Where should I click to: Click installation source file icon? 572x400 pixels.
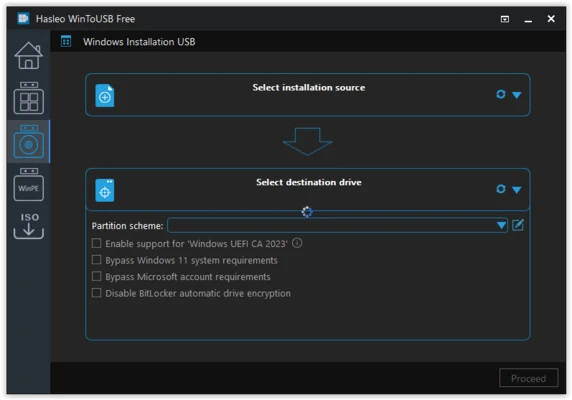(x=105, y=96)
